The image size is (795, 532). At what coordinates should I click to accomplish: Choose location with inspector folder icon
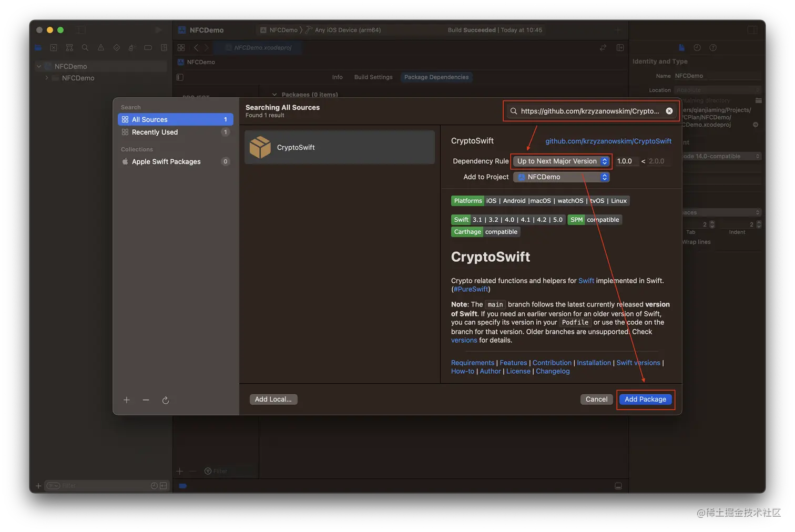pyautogui.click(x=758, y=100)
